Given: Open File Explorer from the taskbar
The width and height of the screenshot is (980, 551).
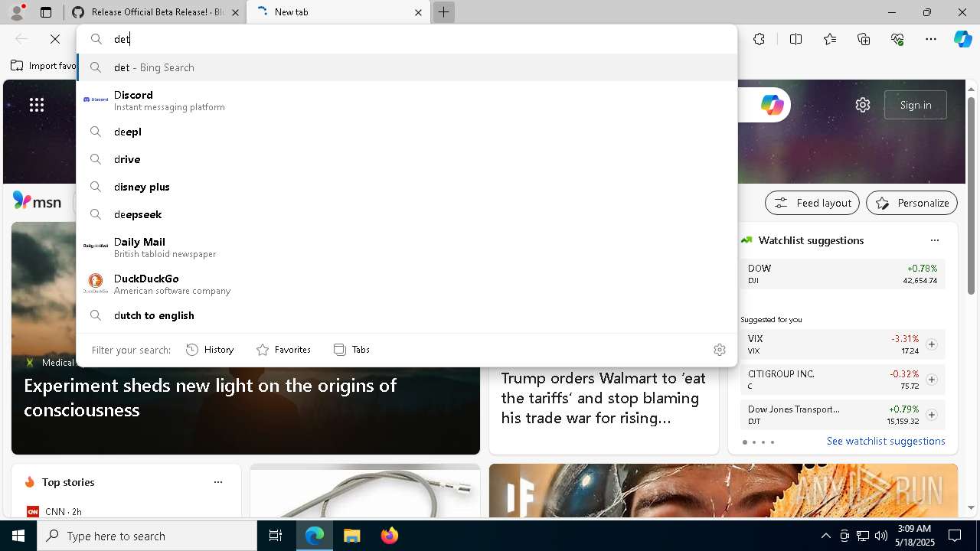Looking at the screenshot, I should 351,536.
